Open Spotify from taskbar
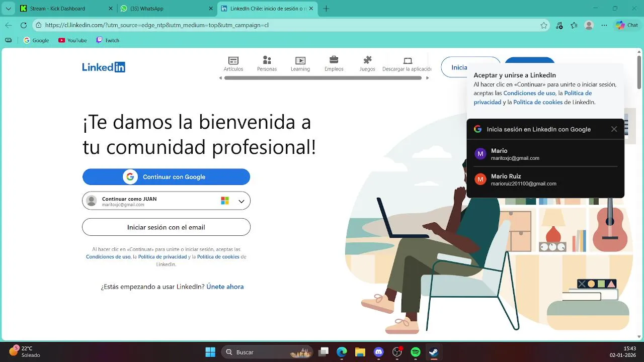 [x=416, y=352]
